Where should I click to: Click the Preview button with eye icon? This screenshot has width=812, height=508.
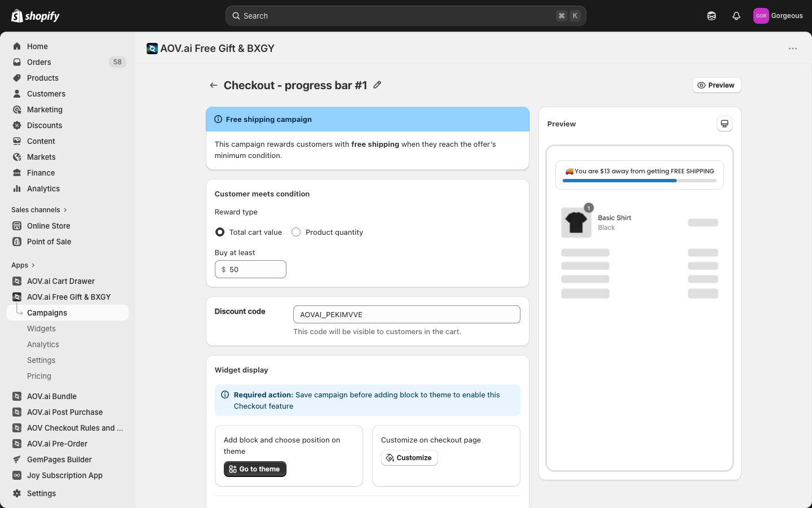coord(717,85)
